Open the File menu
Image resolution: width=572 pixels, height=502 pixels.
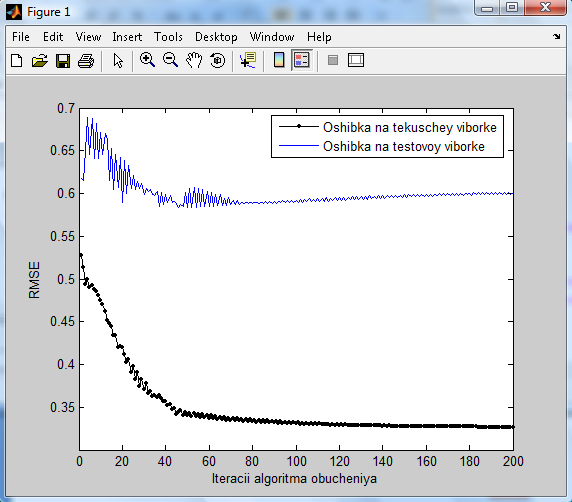click(x=21, y=37)
